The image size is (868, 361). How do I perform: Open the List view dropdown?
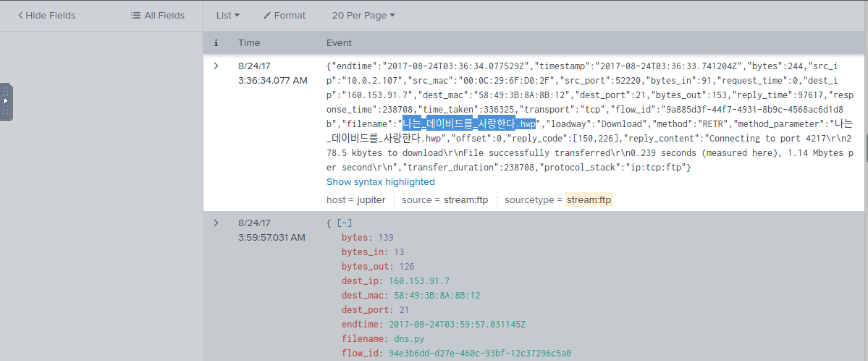pyautogui.click(x=228, y=15)
